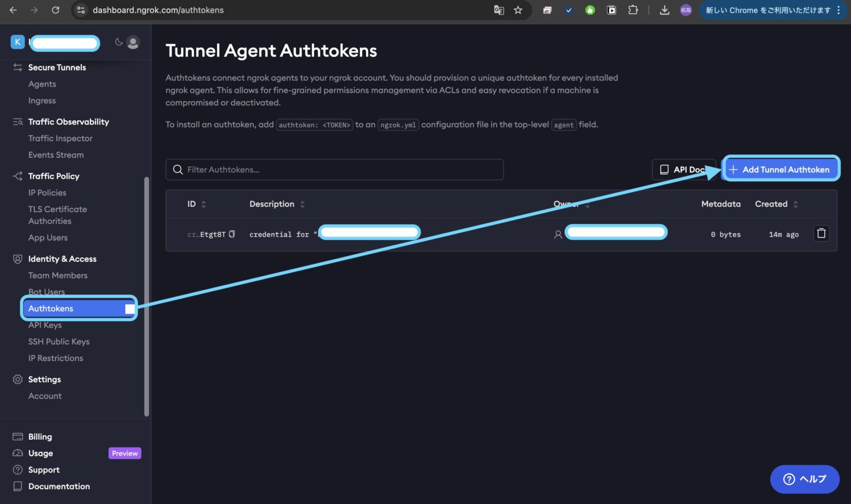Open Traffic Inspector in sidebar
The height and width of the screenshot is (504, 851).
click(60, 138)
